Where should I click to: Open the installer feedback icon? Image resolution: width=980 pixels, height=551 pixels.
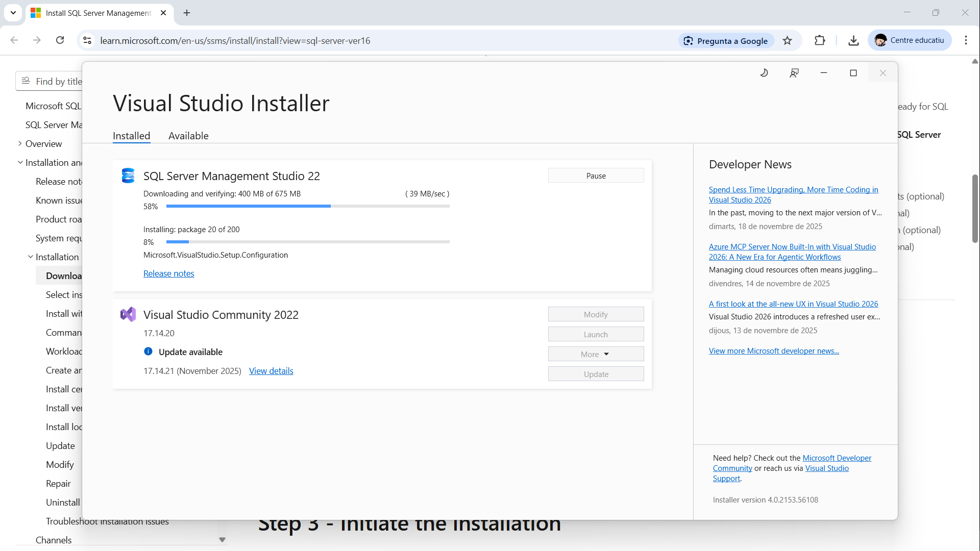(x=794, y=73)
